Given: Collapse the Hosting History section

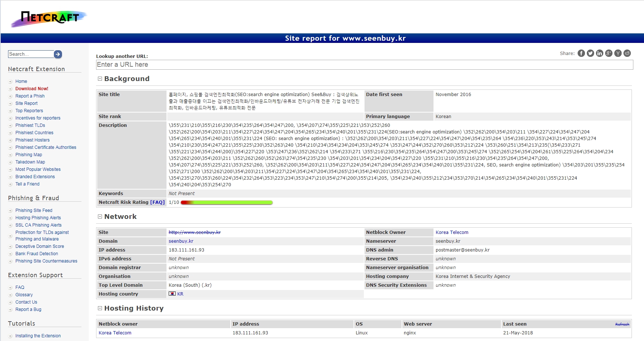Looking at the screenshot, I should pos(100,308).
